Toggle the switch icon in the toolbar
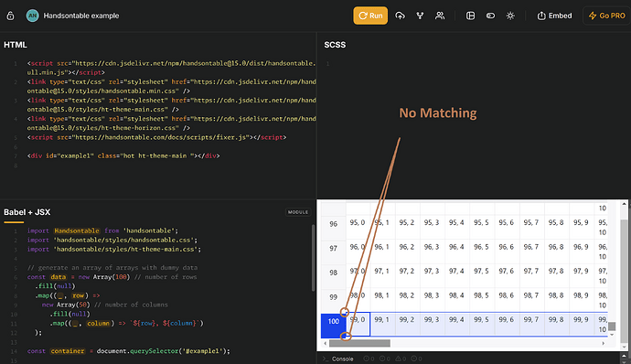631x364 pixels. pos(490,16)
